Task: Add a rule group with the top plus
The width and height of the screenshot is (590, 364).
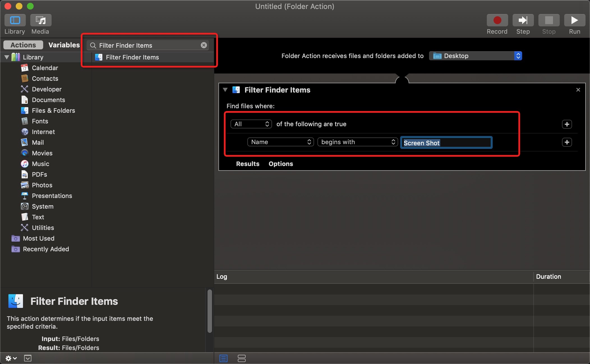Action: pos(567,124)
